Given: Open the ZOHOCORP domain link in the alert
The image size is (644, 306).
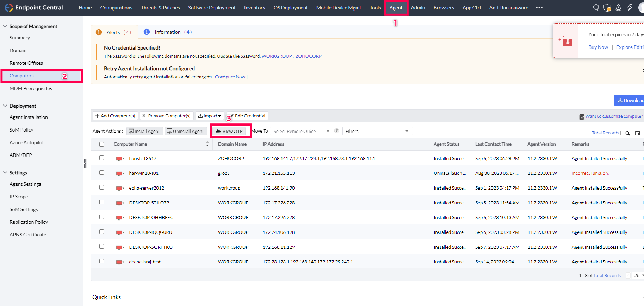Looking at the screenshot, I should (x=309, y=56).
